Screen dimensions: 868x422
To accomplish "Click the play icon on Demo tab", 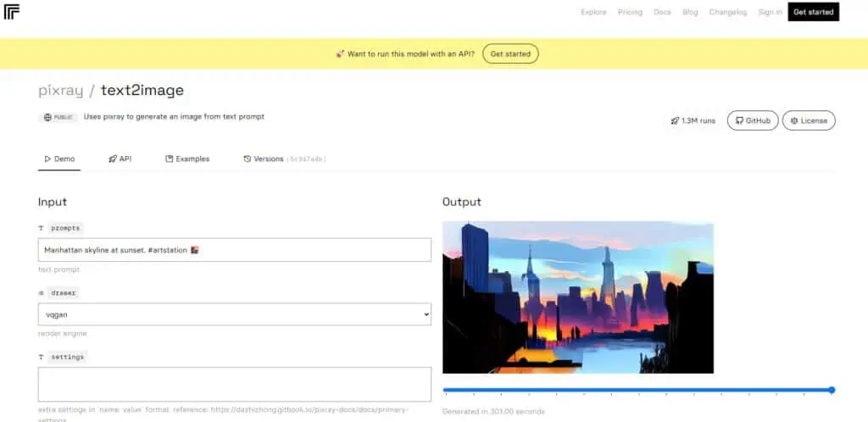I will click(47, 158).
